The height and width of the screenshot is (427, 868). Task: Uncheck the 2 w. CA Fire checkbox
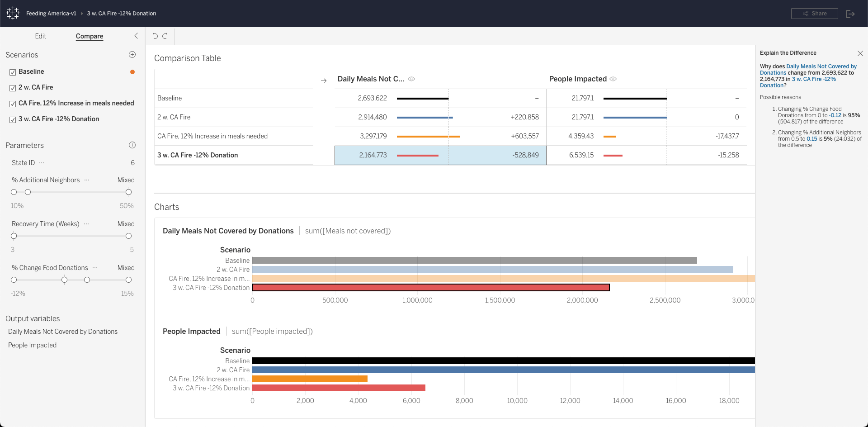[x=13, y=88]
